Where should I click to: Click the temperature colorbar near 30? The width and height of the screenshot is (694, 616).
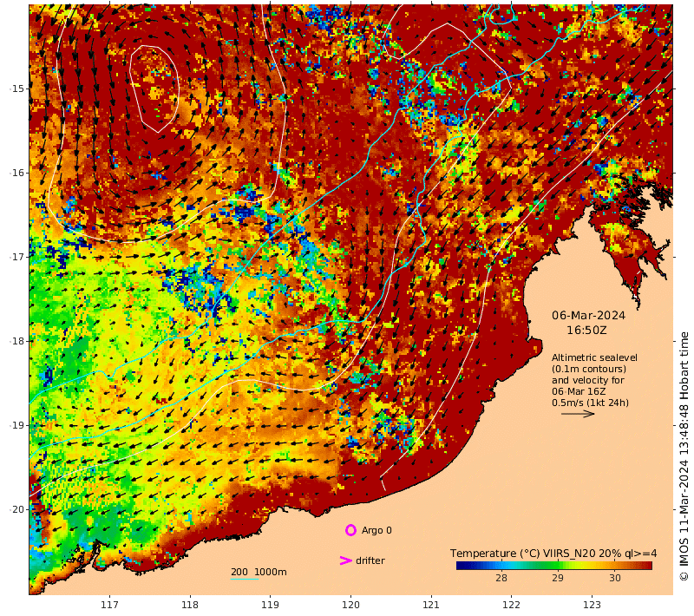tap(614, 565)
